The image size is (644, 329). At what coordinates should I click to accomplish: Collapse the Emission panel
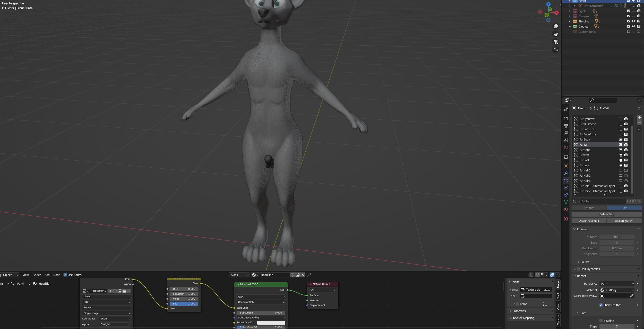pyautogui.click(x=574, y=229)
